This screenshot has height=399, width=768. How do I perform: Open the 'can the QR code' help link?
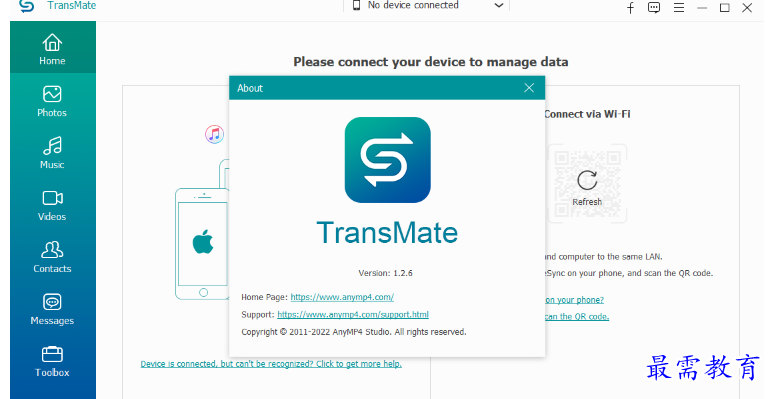click(577, 317)
